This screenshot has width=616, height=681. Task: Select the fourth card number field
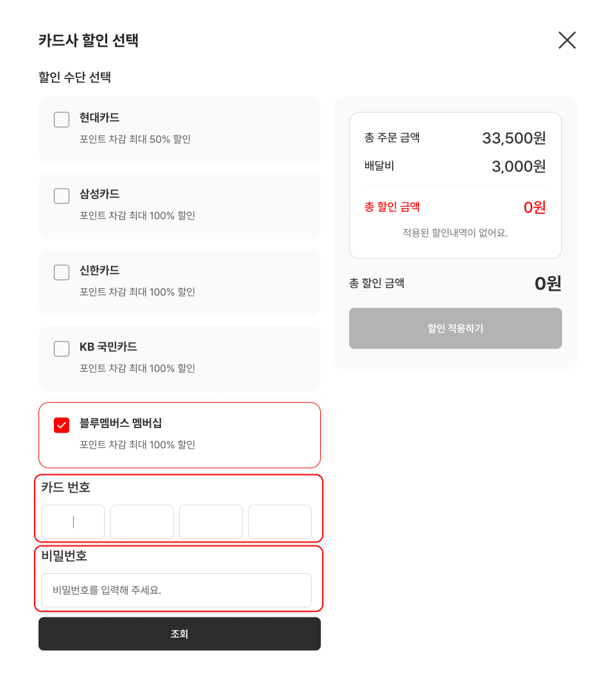coord(280,522)
